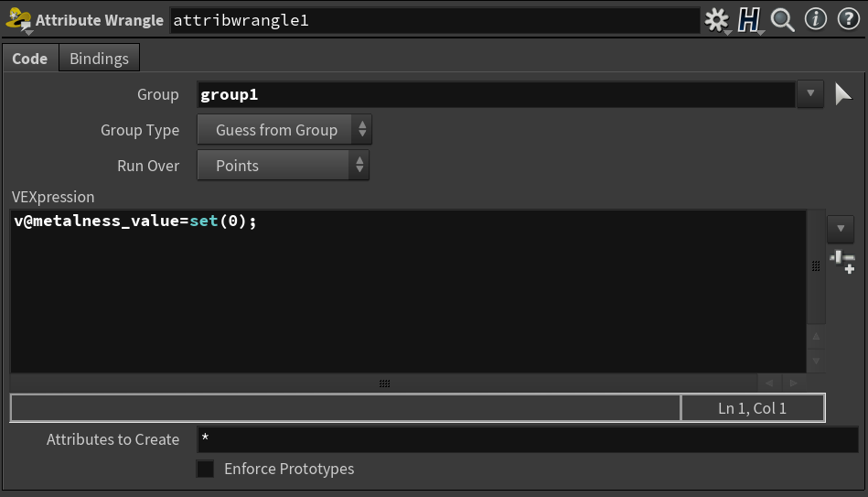Click the group selection arrow icon
868x497 pixels.
coord(842,94)
